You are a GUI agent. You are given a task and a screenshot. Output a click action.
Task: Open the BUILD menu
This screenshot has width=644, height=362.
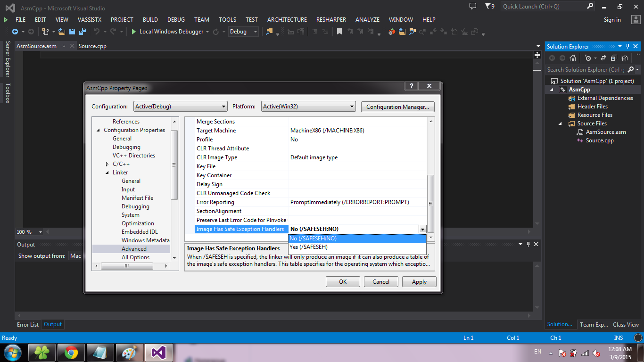tap(150, 20)
